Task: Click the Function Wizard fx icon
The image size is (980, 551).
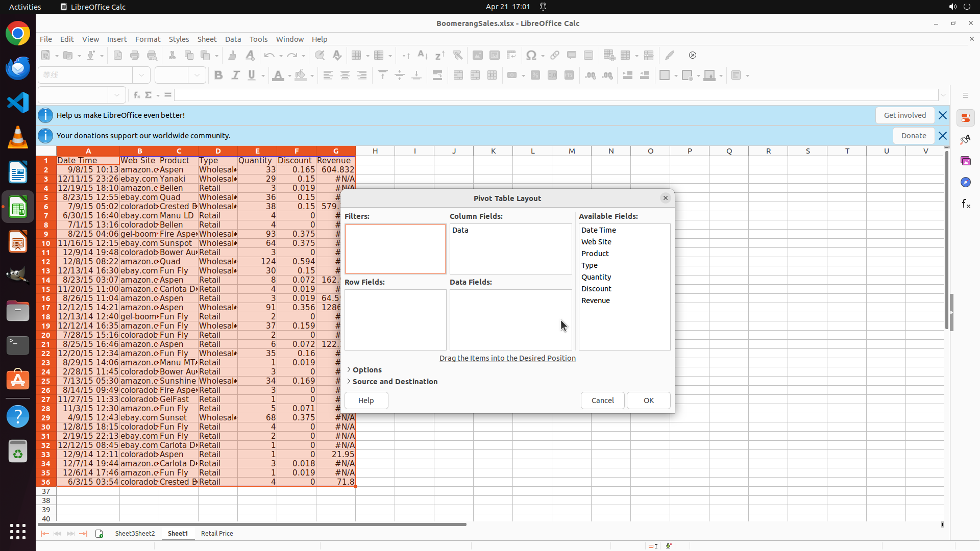Action: (136, 95)
